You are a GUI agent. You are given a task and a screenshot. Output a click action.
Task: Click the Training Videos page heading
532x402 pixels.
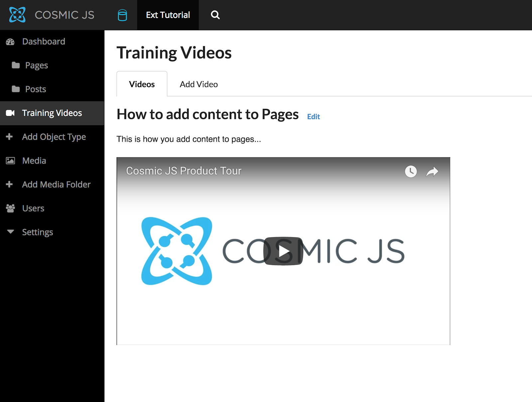(x=174, y=53)
